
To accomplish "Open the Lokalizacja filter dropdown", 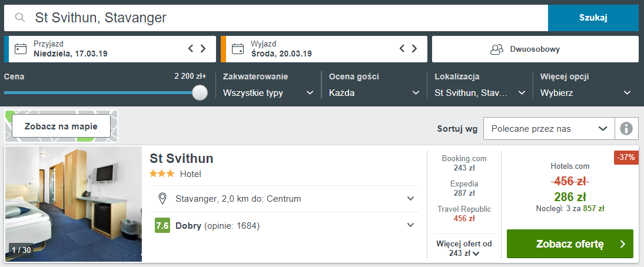I will pyautogui.click(x=480, y=92).
